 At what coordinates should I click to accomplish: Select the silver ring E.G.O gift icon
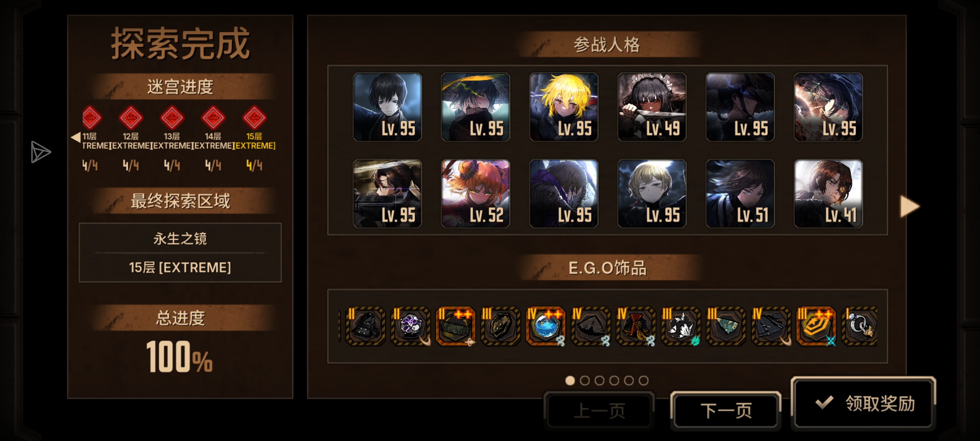click(x=861, y=326)
